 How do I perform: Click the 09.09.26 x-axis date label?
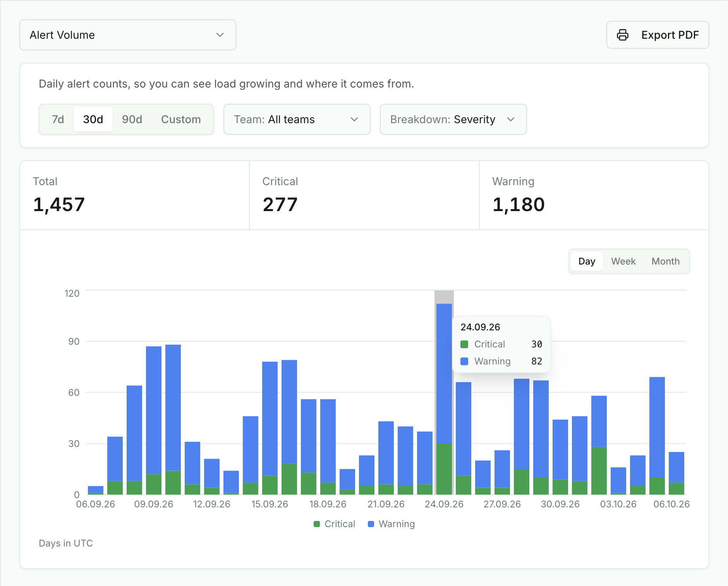(154, 504)
